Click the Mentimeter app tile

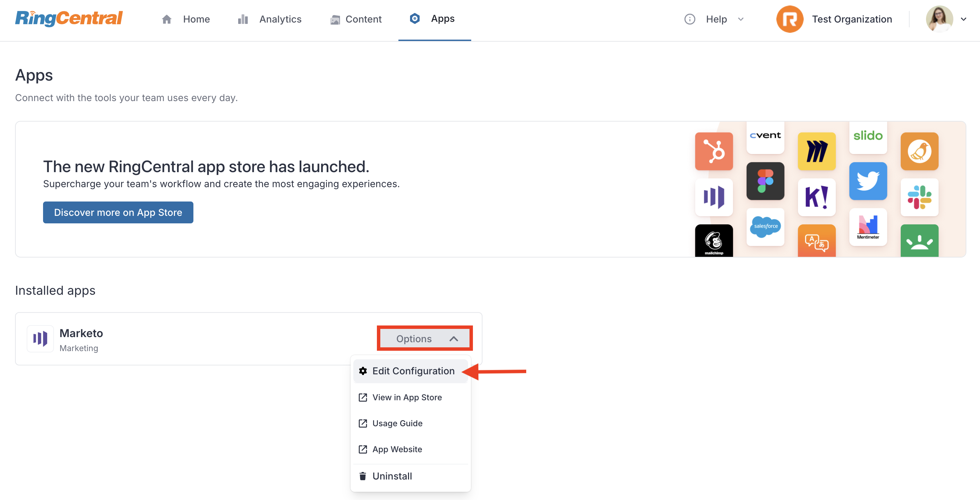[x=868, y=227]
